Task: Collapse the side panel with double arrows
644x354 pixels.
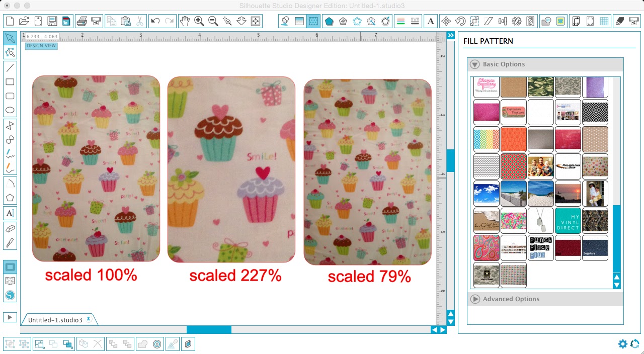Action: coord(450,35)
